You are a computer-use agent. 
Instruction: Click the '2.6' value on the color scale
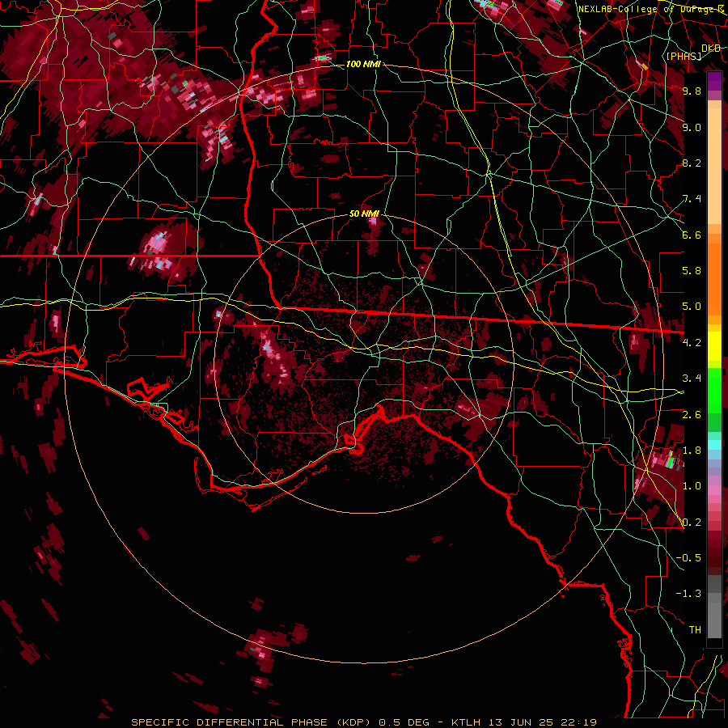[x=692, y=415]
